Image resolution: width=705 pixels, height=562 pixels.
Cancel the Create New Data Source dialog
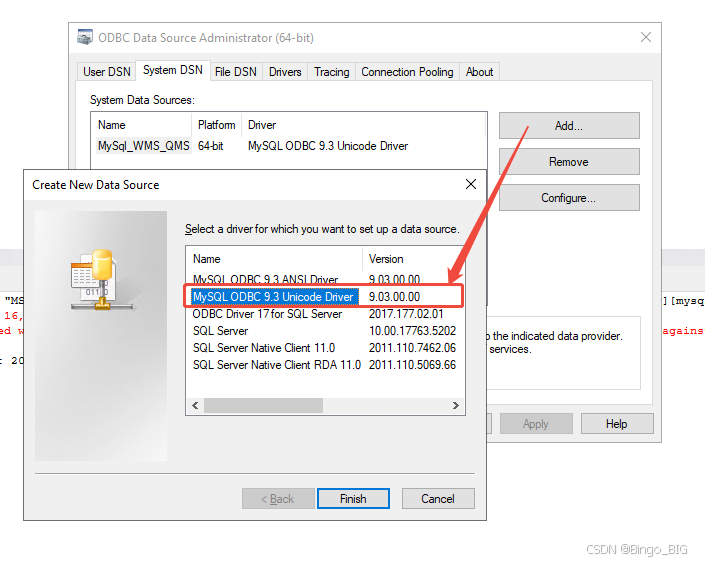(x=438, y=499)
